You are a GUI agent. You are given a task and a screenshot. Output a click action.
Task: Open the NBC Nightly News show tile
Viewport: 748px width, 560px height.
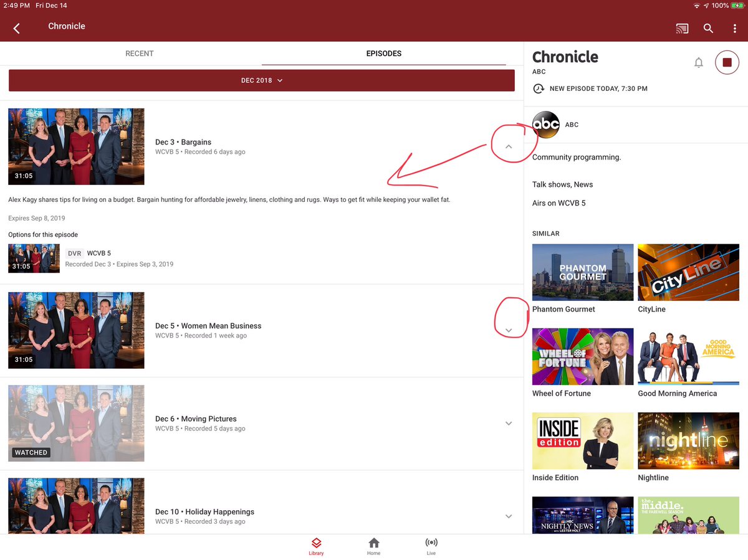pos(583,515)
